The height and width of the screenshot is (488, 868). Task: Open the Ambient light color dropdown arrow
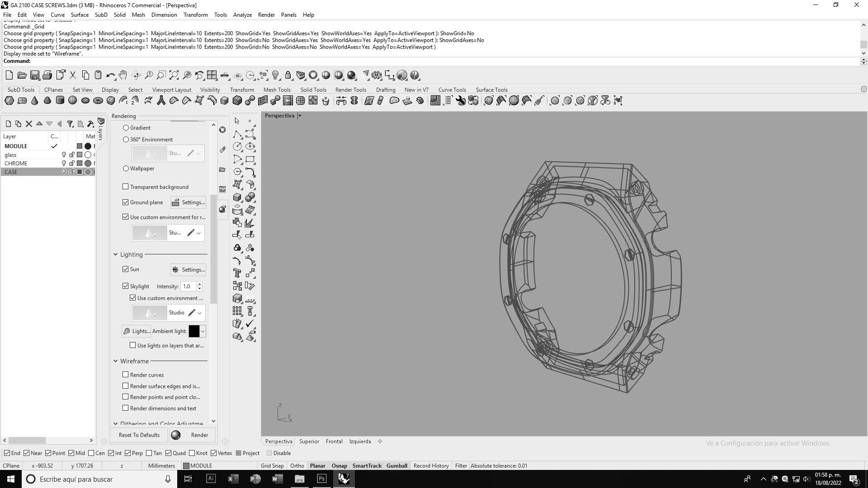click(x=203, y=331)
